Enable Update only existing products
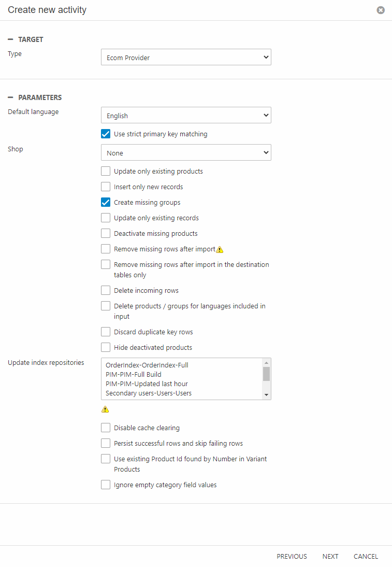Screen dimensions: 392x567 point(106,172)
